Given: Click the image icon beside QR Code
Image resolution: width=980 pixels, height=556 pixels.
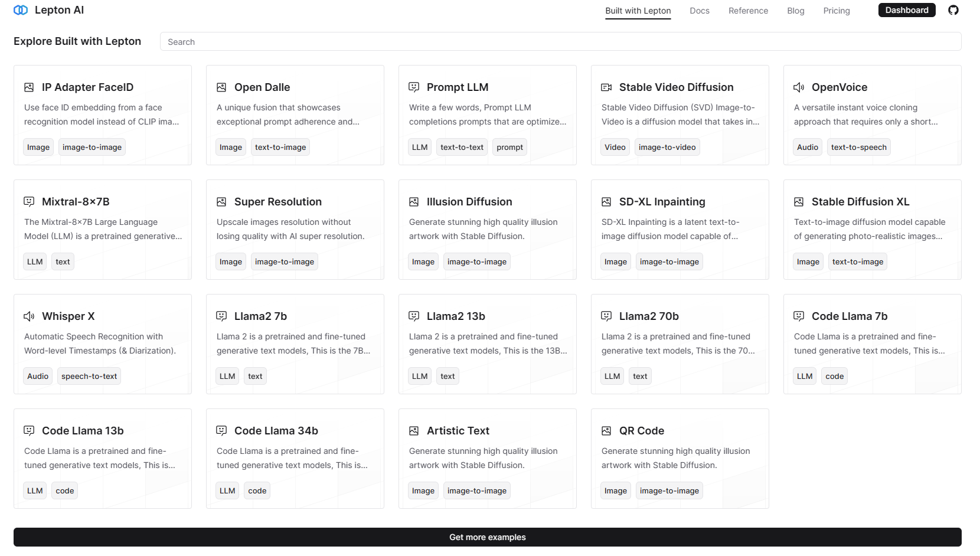Looking at the screenshot, I should coord(606,431).
